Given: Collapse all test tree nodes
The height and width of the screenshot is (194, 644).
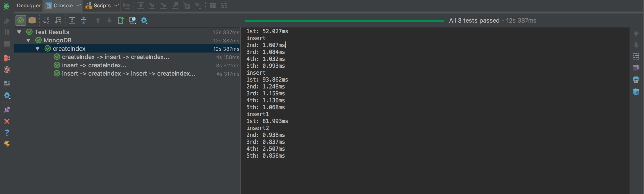Looking at the screenshot, I should tap(84, 20).
